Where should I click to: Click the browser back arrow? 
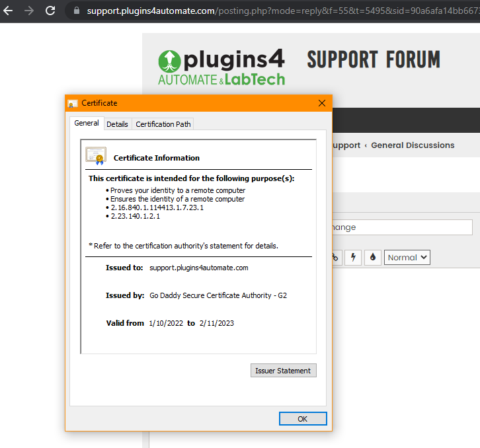[x=8, y=11]
